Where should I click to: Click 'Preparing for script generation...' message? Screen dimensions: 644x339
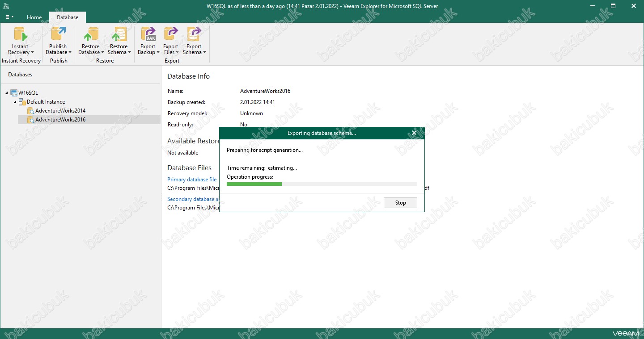[x=265, y=150]
